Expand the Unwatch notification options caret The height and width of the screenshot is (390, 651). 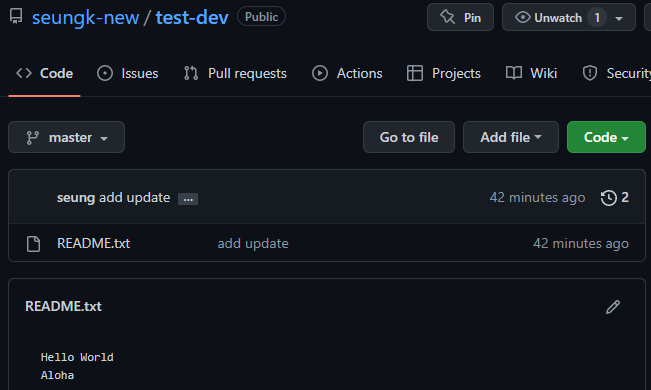(x=619, y=18)
